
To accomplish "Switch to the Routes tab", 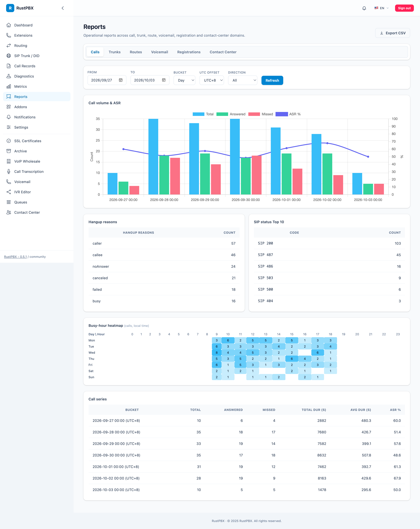I will [x=136, y=52].
